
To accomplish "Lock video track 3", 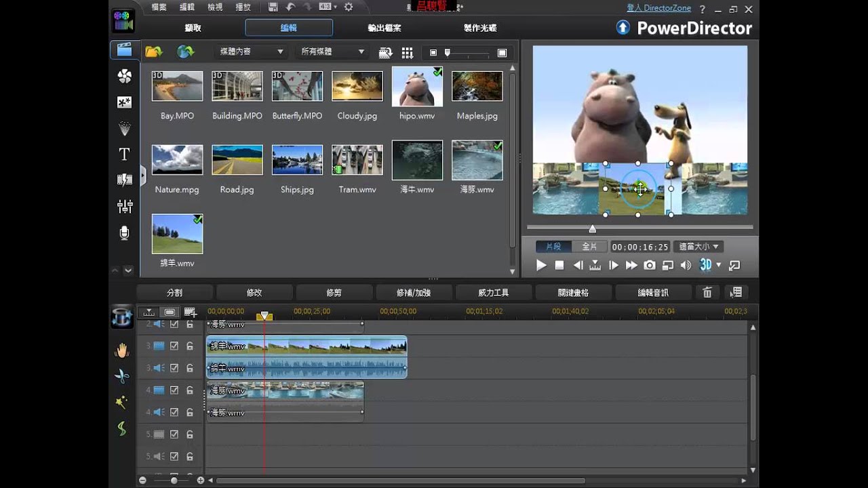I will point(190,346).
